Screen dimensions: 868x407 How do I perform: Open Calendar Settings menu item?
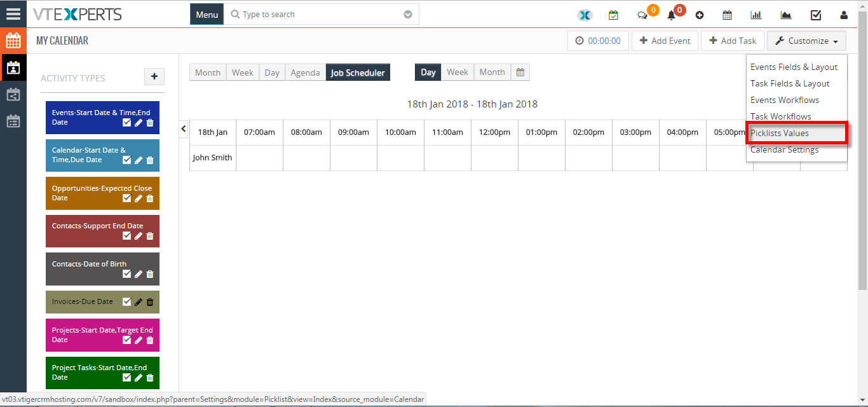click(784, 149)
